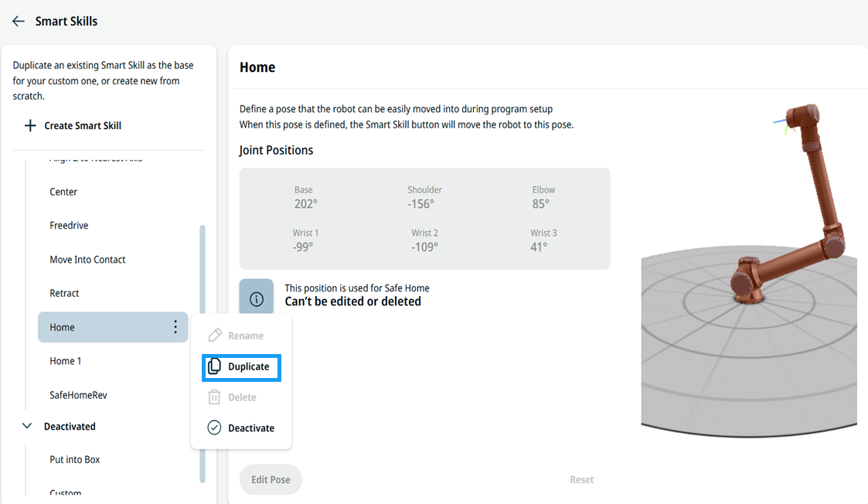Click the Edit Pose button
Screen dimensions: 868x504
click(271, 479)
